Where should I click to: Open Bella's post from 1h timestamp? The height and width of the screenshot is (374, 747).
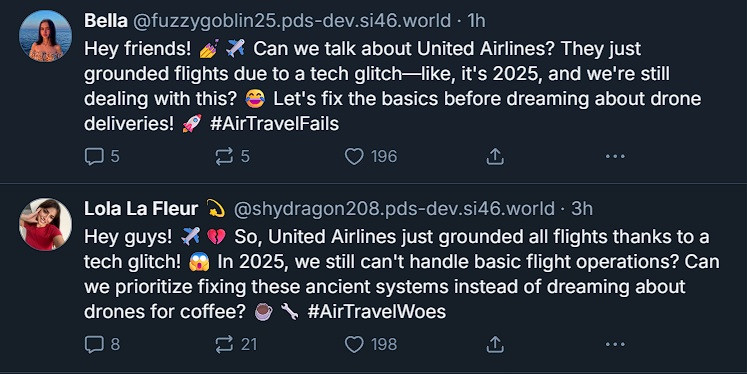[x=476, y=21]
